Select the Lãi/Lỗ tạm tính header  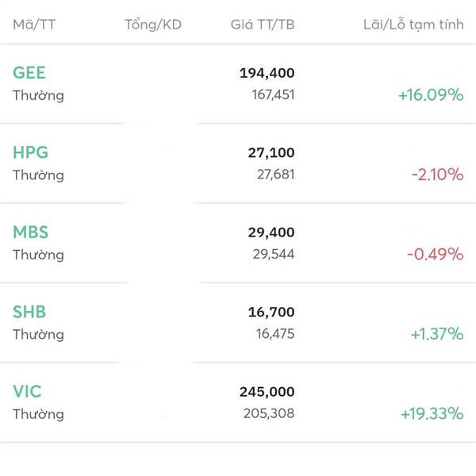click(413, 25)
